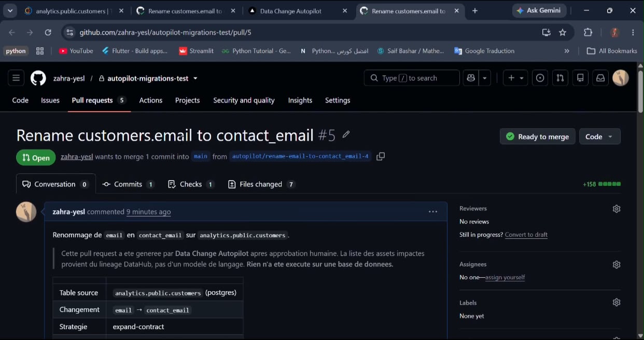
Task: Open the Google Traduction bookmark
Action: click(484, 51)
